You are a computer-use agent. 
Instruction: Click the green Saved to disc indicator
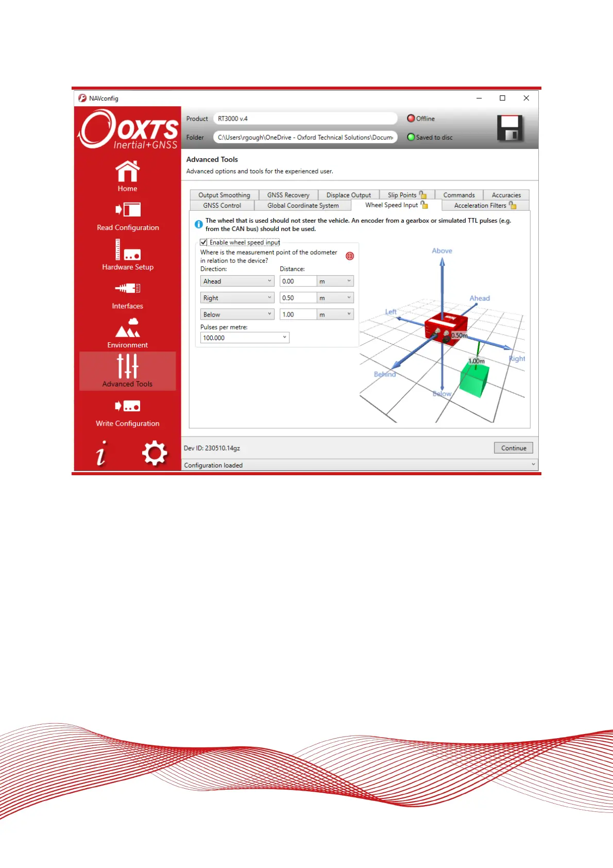coord(411,138)
